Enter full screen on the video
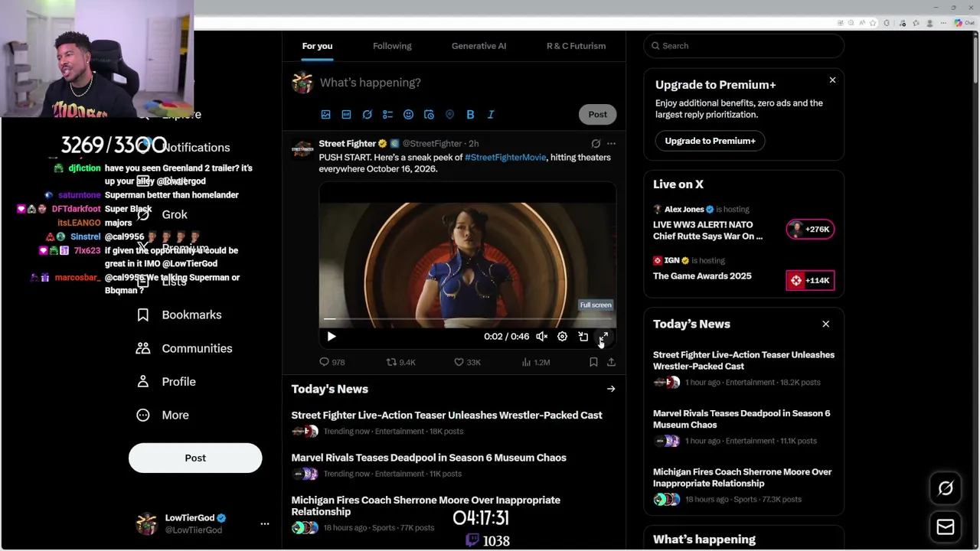Screen dimensions: 980x551 (603, 337)
